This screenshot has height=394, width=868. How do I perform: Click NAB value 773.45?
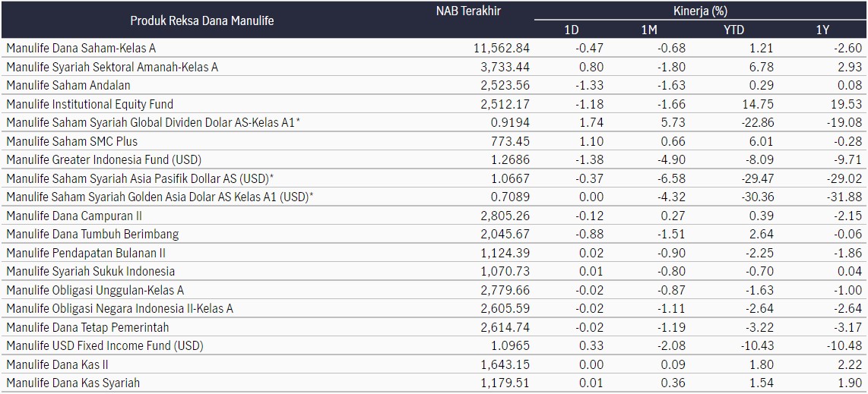[x=512, y=141]
